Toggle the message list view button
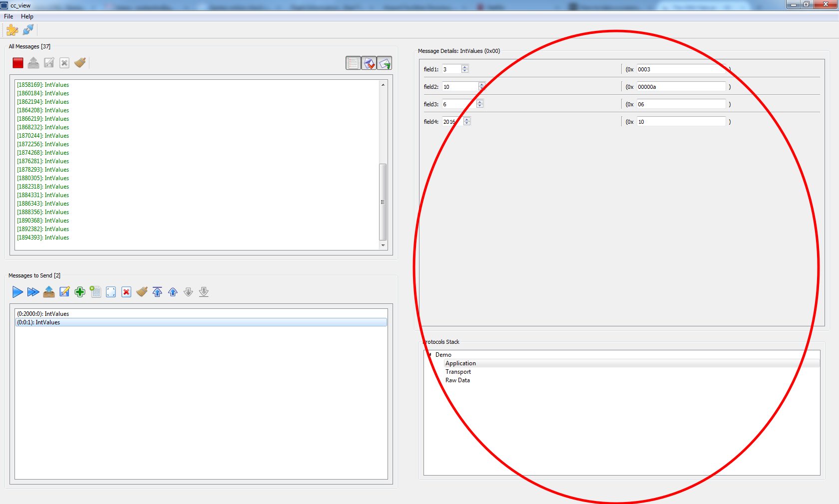This screenshot has height=504, width=839. click(x=353, y=63)
